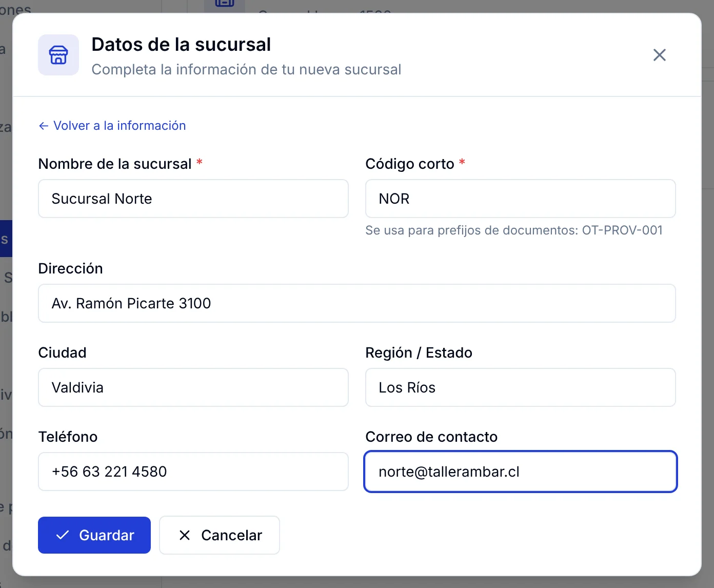Click the 'Datos de la sucursal' title
This screenshot has width=714, height=588.
(x=181, y=45)
